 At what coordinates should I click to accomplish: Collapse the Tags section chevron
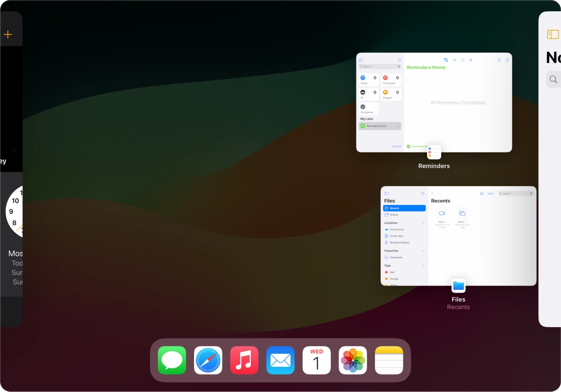[x=424, y=266]
